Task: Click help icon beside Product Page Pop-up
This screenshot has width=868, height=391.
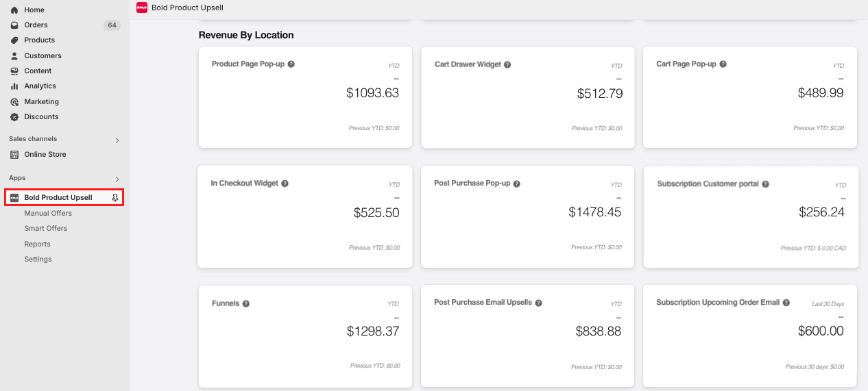Action: point(291,64)
